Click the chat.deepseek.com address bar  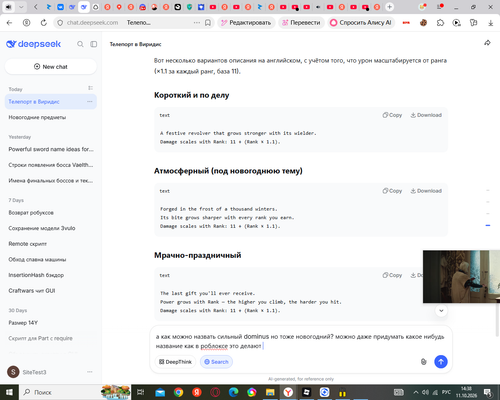[92, 23]
